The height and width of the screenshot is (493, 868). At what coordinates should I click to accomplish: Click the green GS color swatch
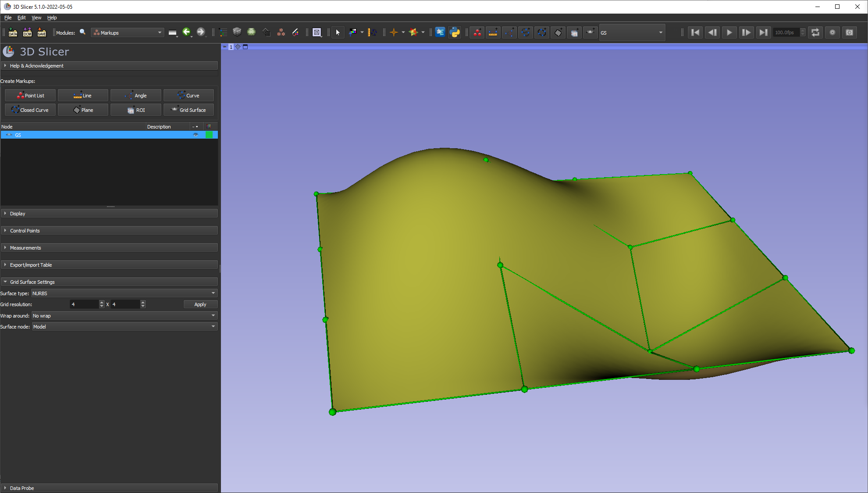coord(209,135)
